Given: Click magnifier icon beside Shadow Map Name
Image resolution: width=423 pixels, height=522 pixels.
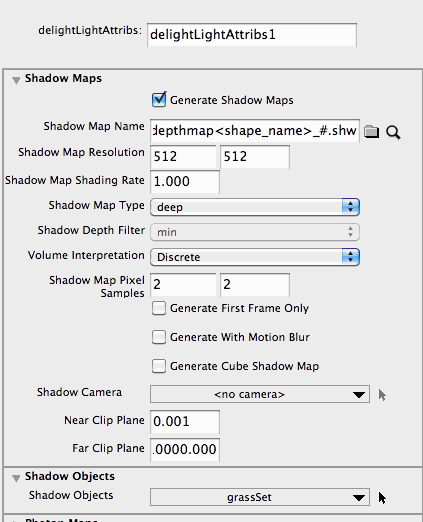Looking at the screenshot, I should [x=393, y=132].
